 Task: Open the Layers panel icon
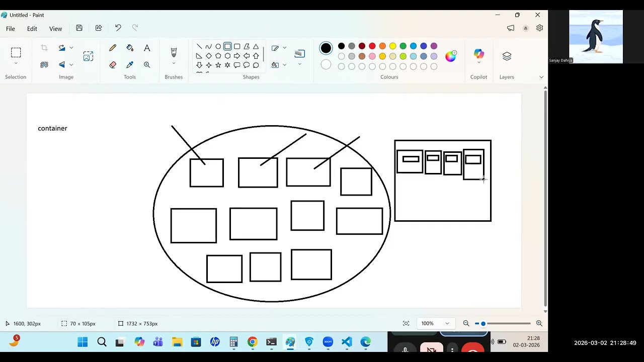tap(507, 56)
